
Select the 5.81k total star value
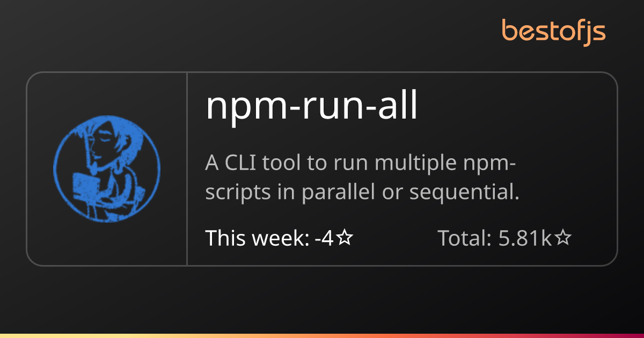(x=525, y=238)
